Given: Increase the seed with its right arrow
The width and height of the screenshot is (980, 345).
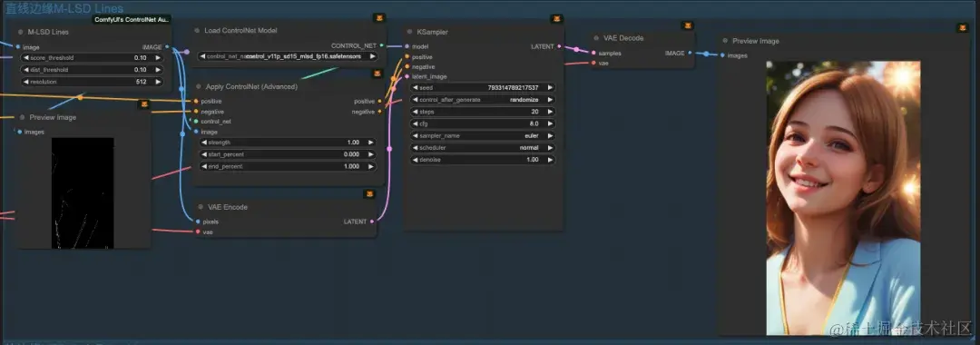Looking at the screenshot, I should [x=550, y=87].
